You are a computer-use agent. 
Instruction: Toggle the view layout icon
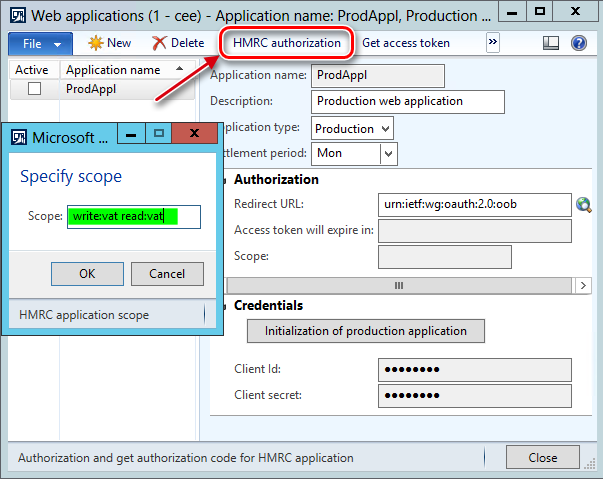pos(551,43)
